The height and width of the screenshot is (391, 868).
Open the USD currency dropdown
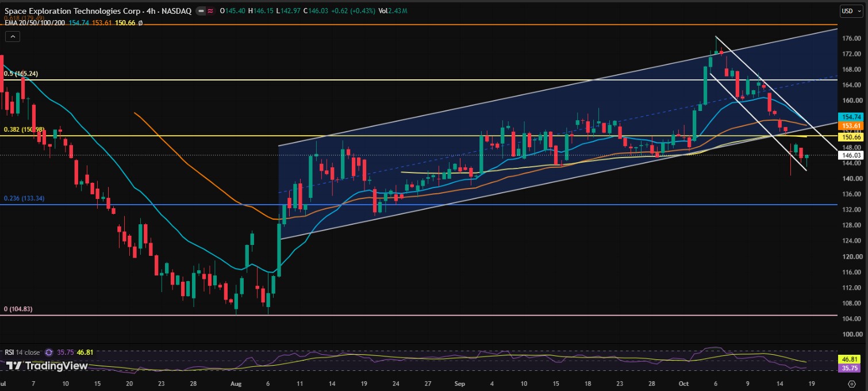[x=852, y=10]
